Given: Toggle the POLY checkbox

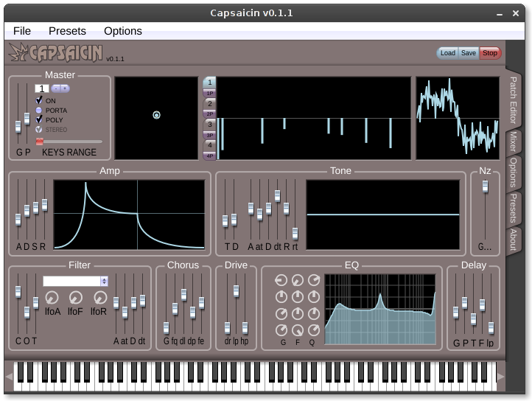Looking at the screenshot, I should point(39,119).
